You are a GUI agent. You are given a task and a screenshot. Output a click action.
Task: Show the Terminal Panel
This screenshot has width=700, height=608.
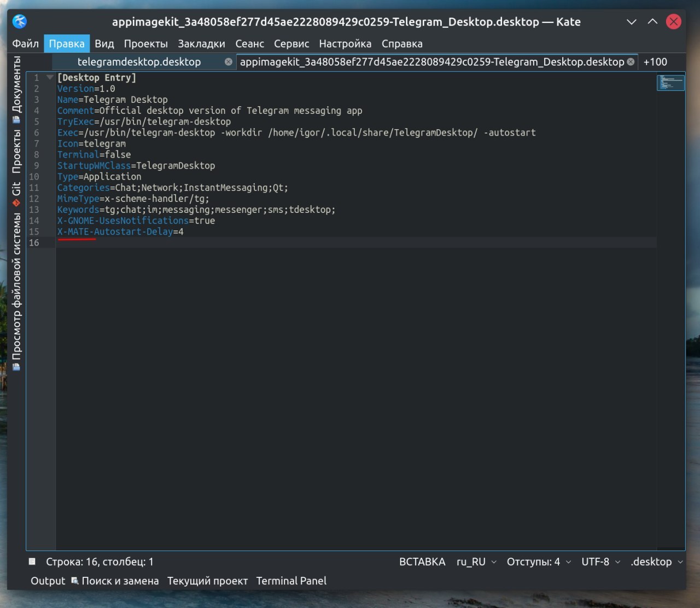pos(291,581)
